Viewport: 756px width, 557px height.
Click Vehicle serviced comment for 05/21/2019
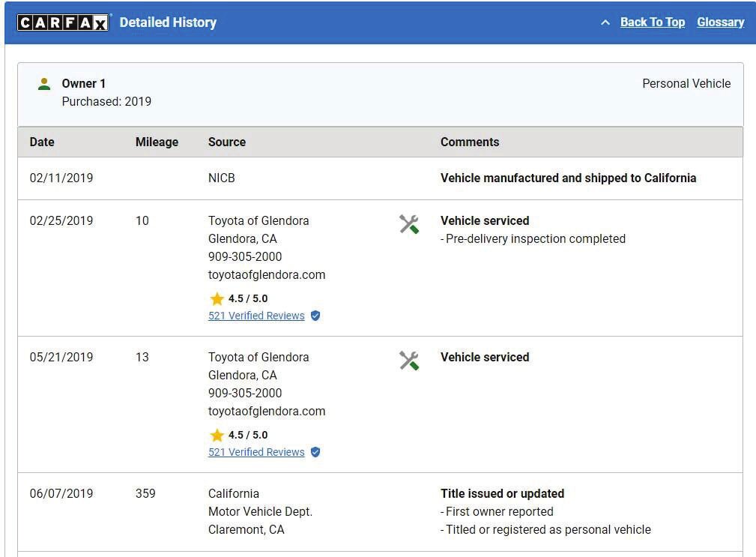(485, 358)
